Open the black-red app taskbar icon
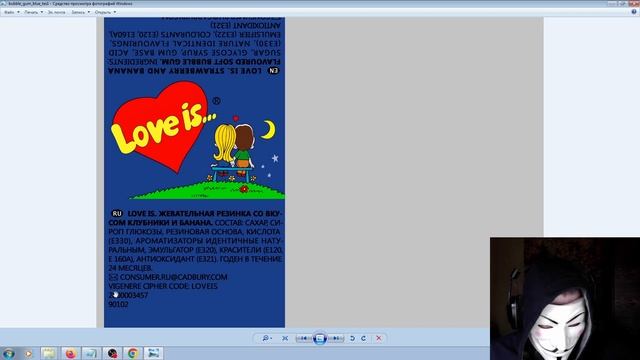640x360 pixels. click(x=112, y=353)
